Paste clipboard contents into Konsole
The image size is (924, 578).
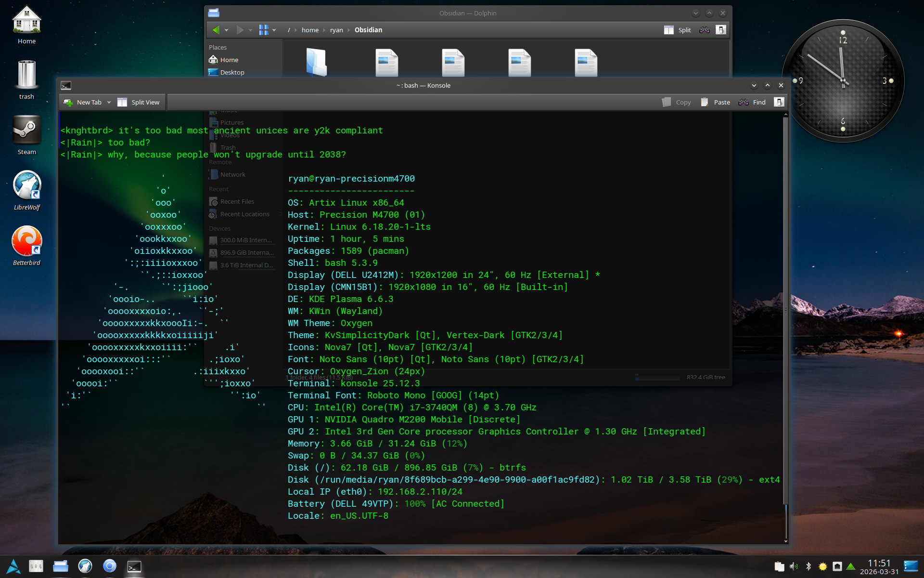[x=715, y=102]
